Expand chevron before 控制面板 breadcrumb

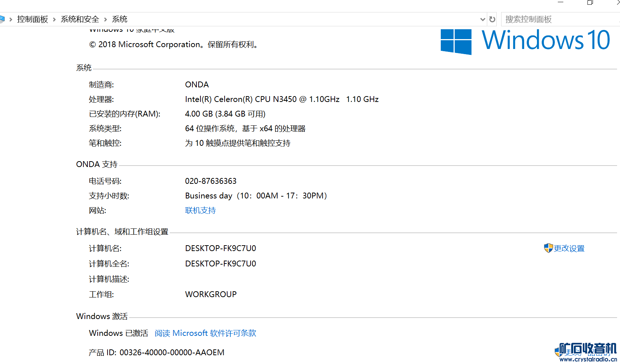click(x=11, y=19)
